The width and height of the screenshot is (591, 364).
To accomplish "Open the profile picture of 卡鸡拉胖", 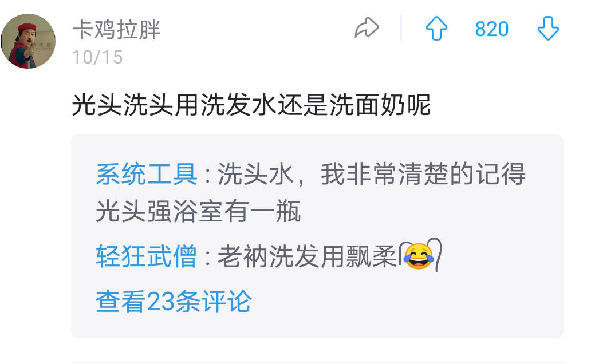I will pos(28,41).
